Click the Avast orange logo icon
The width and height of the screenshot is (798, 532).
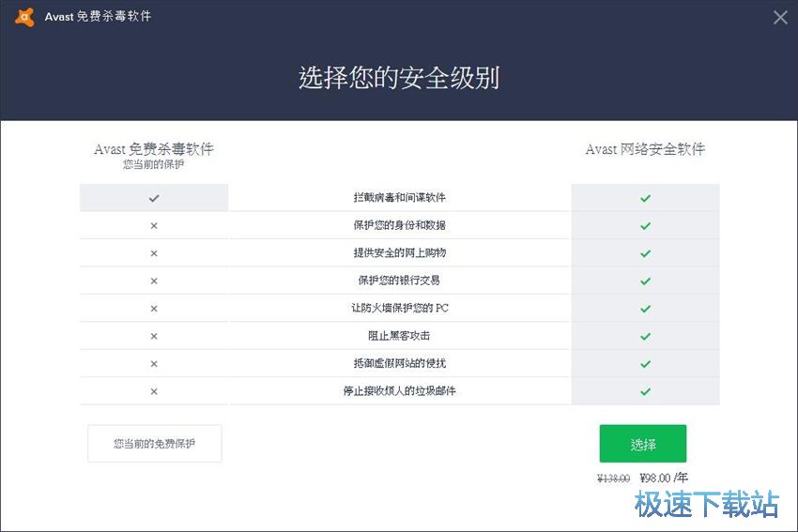[24, 17]
